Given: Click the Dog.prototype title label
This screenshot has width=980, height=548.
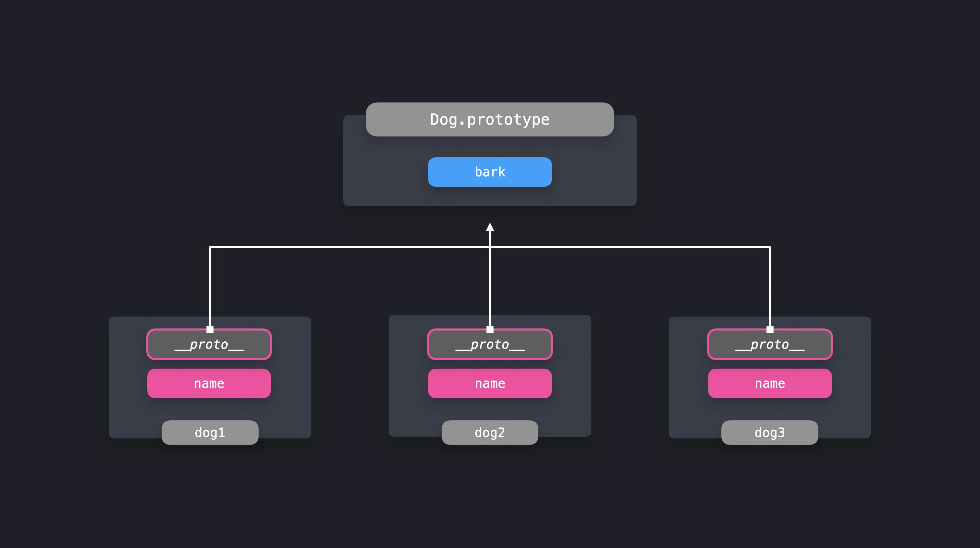Looking at the screenshot, I should click(x=490, y=119).
